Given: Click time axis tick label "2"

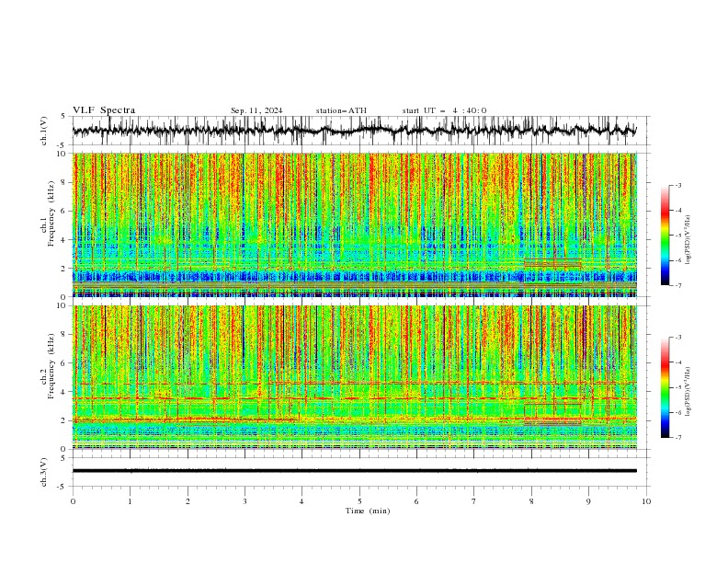Looking at the screenshot, I should (188, 501).
